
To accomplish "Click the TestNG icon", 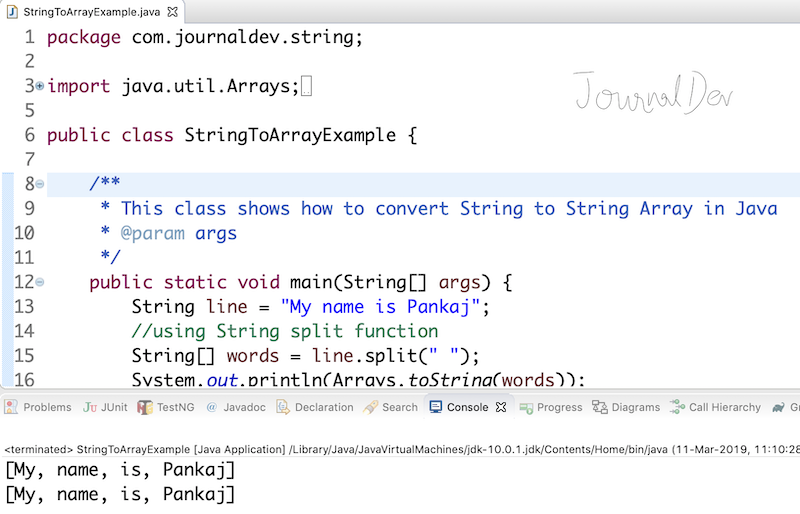I will click(x=145, y=407).
